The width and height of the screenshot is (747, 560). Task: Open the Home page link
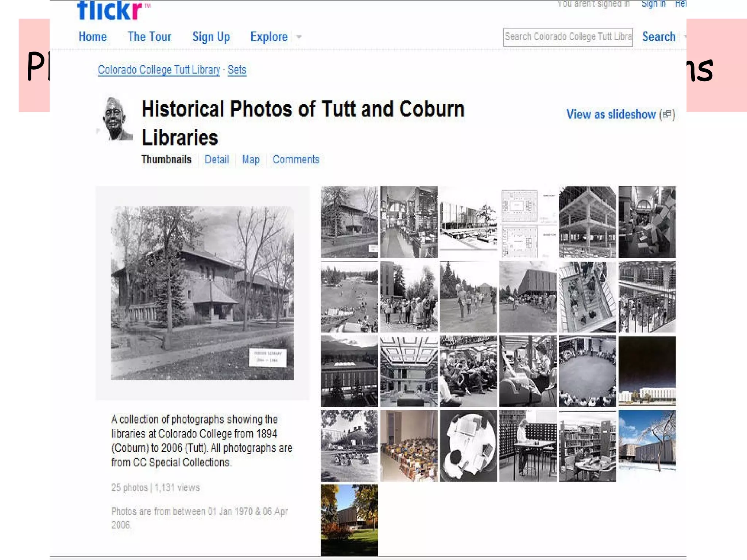[93, 37]
